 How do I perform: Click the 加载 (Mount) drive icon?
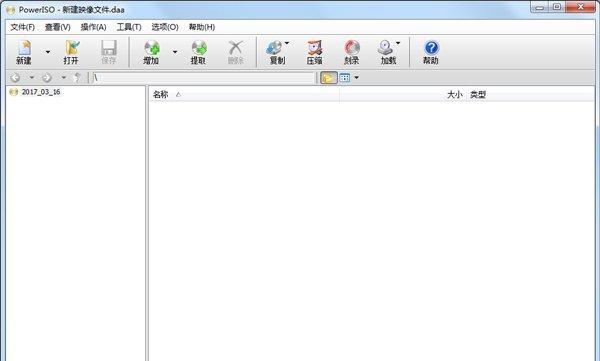click(x=388, y=52)
